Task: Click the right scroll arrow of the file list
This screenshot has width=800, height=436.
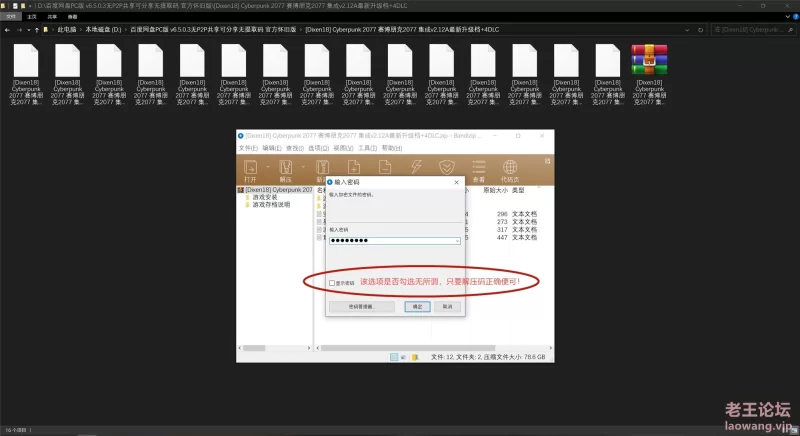Action: [550, 348]
